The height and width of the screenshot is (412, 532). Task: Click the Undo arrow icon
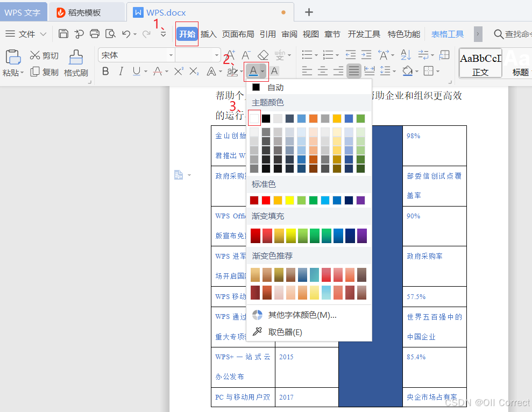click(126, 33)
